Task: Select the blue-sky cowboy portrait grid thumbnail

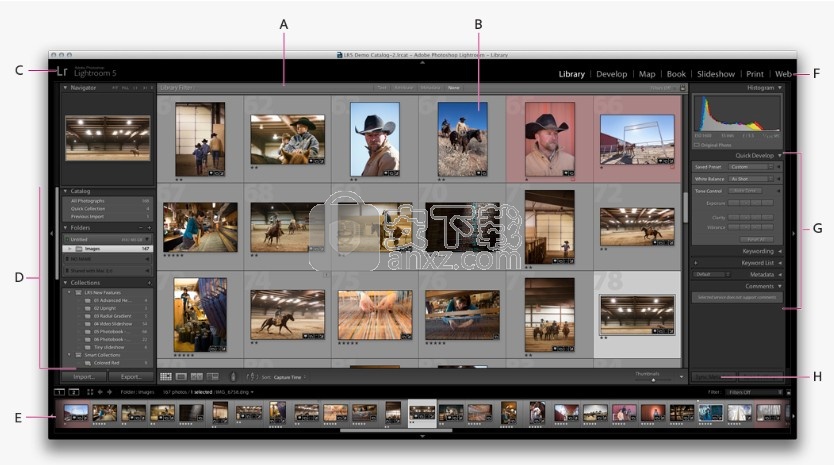Action: click(375, 139)
